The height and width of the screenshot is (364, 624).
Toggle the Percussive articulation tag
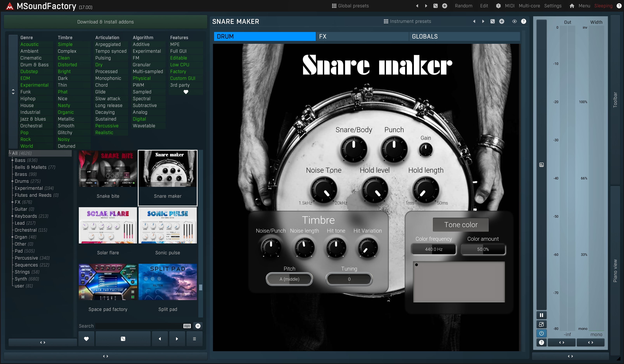[x=107, y=126]
